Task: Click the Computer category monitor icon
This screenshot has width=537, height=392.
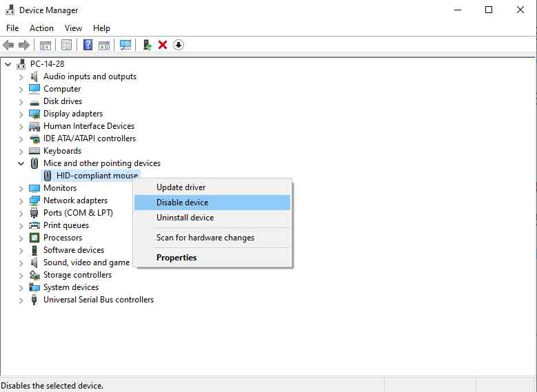Action: click(x=34, y=89)
